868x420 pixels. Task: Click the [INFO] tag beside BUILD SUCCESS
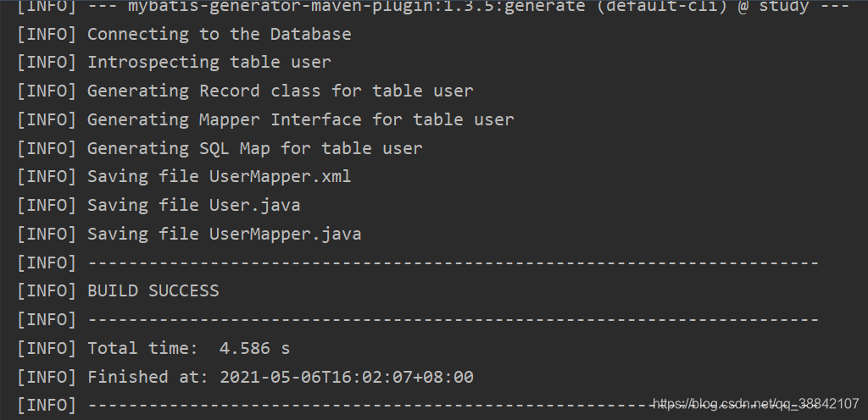tap(47, 291)
